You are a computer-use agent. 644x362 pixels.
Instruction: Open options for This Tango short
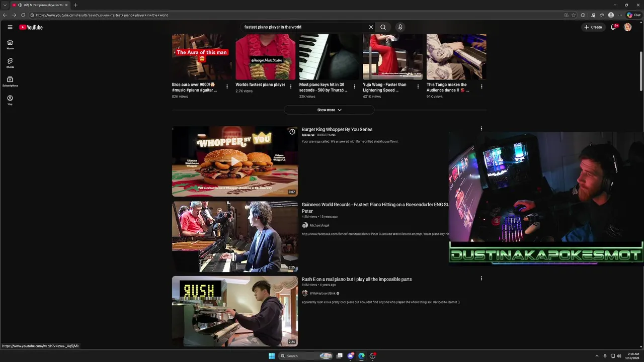click(481, 86)
